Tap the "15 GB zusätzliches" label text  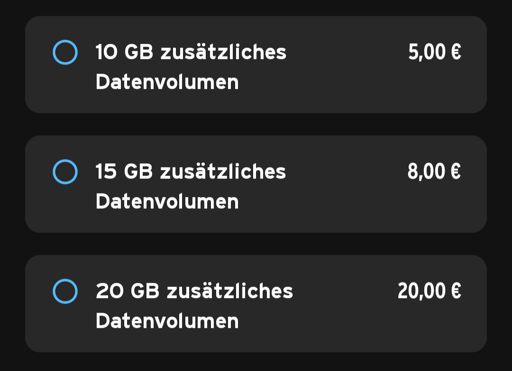coord(191,172)
